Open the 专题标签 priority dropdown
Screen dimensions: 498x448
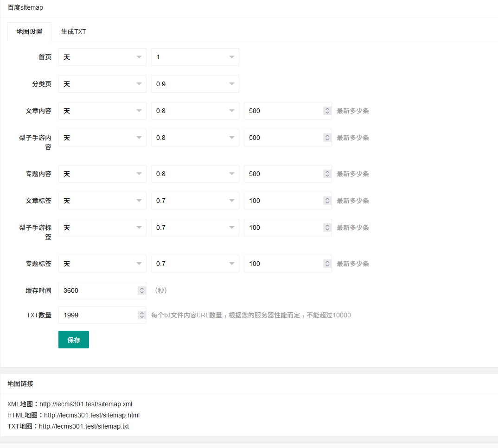195,263
